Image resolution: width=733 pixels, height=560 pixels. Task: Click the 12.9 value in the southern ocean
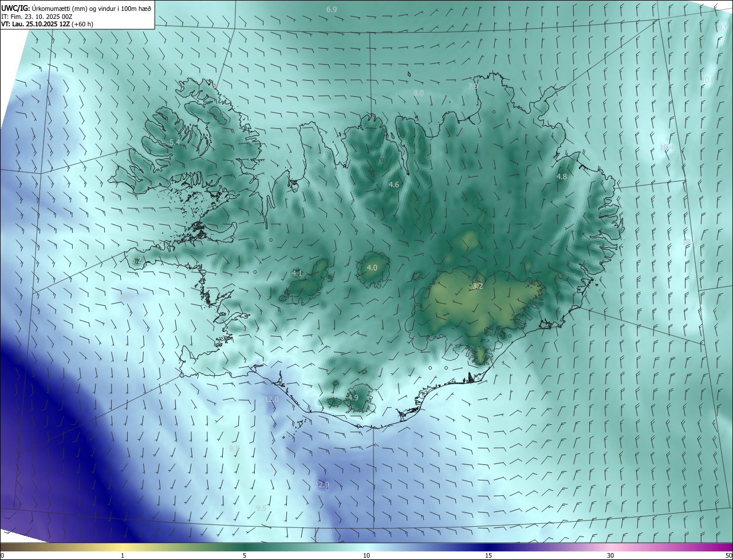(x=322, y=485)
